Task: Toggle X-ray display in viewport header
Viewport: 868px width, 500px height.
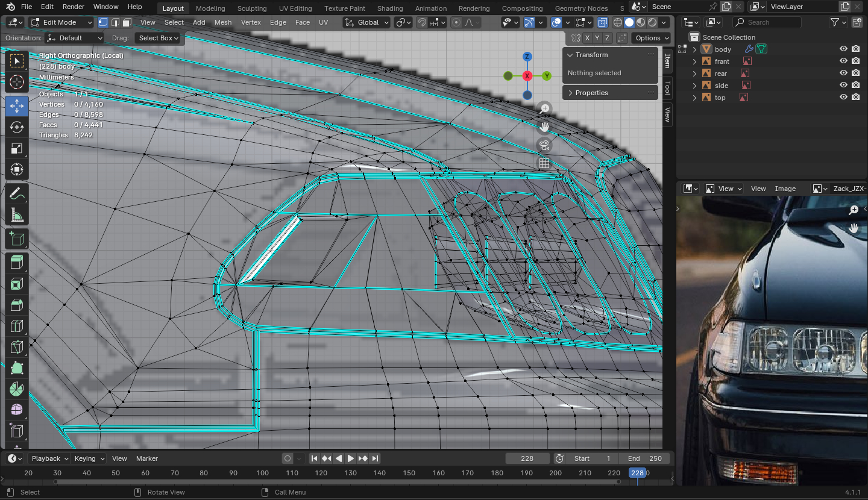Action: click(x=603, y=22)
